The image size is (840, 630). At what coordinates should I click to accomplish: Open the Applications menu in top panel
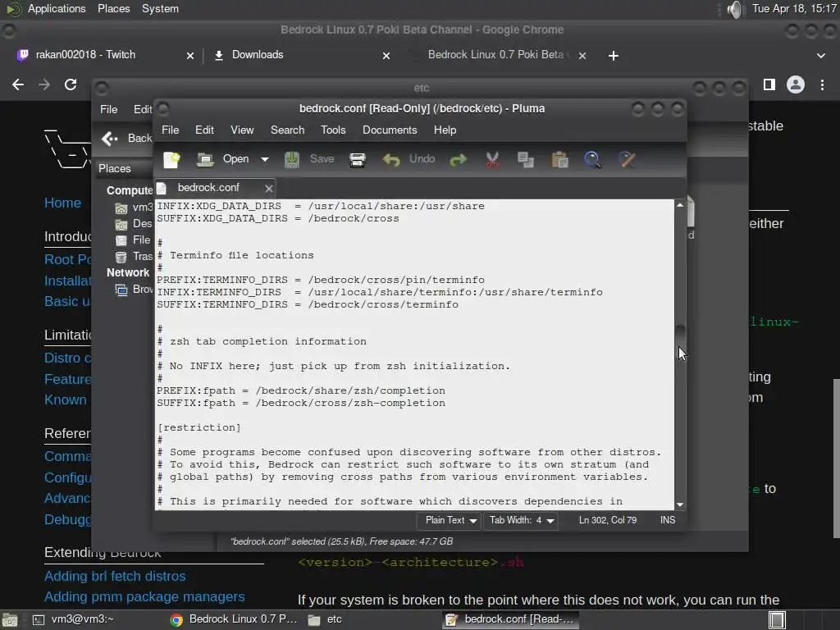(x=57, y=8)
